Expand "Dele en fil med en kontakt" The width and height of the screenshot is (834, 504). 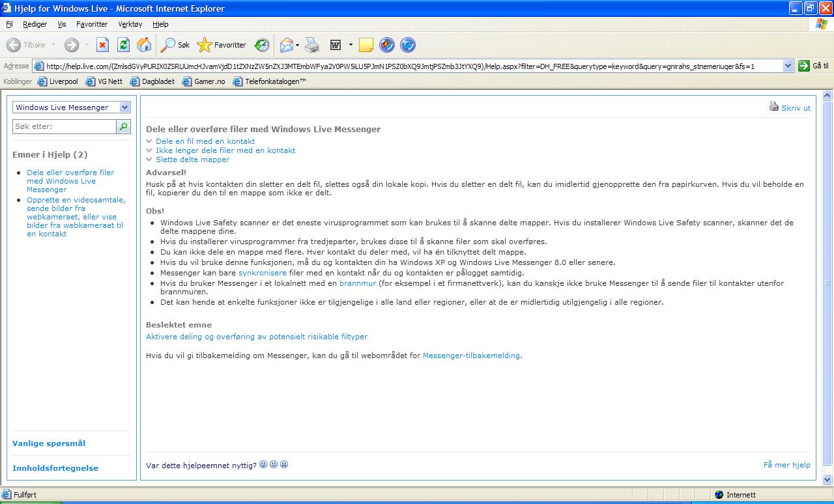205,141
